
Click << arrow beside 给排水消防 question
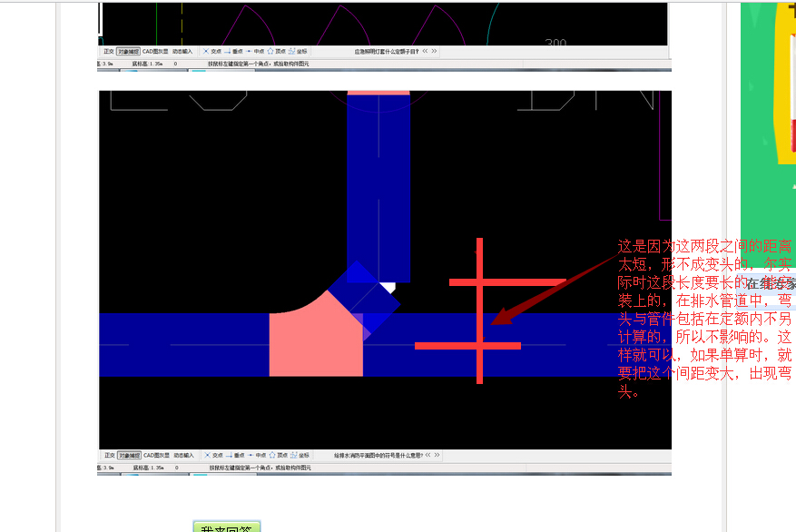[427, 455]
